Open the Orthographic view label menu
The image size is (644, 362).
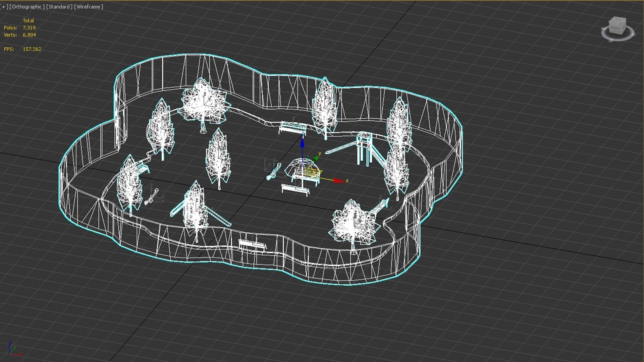click(x=27, y=7)
